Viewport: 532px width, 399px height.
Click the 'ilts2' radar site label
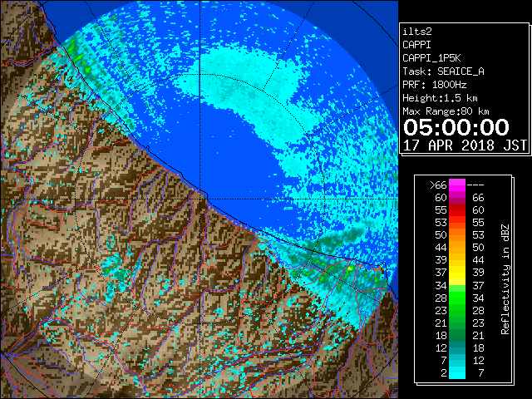417,32
